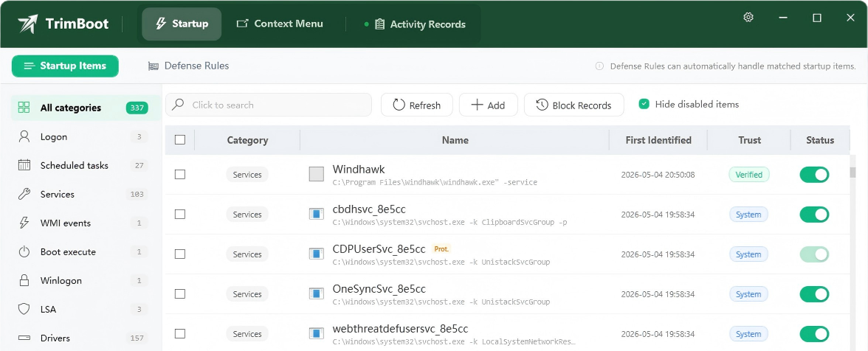Image resolution: width=868 pixels, height=351 pixels.
Task: Click the Activity Records clipboard icon
Action: tap(379, 24)
